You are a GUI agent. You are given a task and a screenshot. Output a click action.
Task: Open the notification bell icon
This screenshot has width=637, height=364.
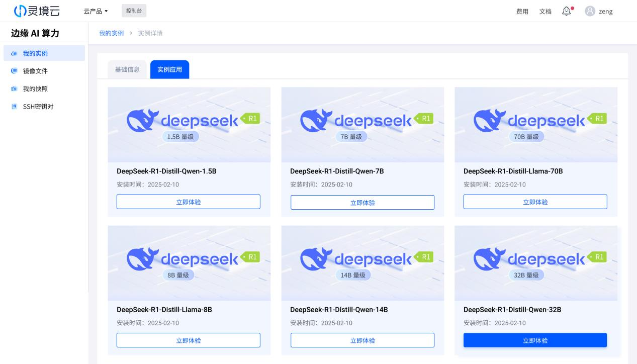tap(567, 11)
